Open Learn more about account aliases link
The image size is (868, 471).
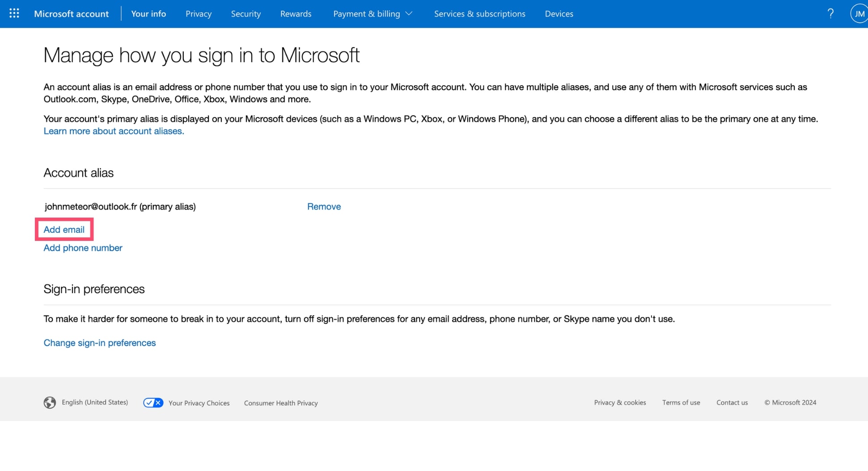point(114,131)
